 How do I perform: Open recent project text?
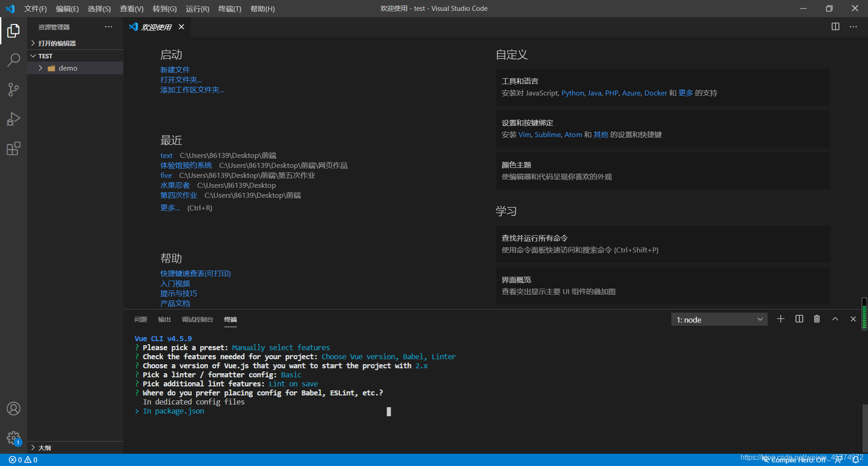click(x=166, y=155)
